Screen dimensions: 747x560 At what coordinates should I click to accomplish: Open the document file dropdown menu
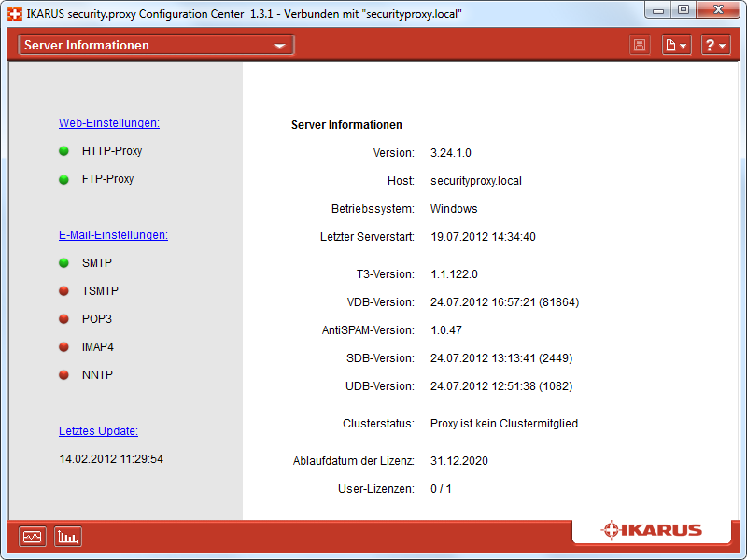[677, 45]
